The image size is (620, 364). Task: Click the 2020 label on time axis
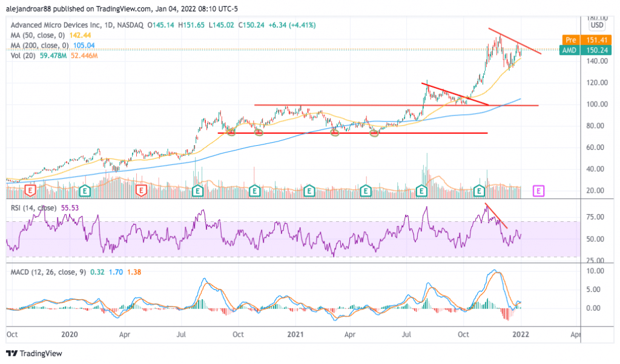tap(70, 335)
